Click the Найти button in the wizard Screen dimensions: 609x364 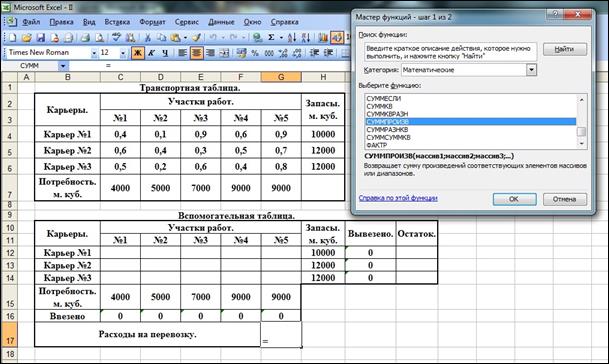coord(564,49)
